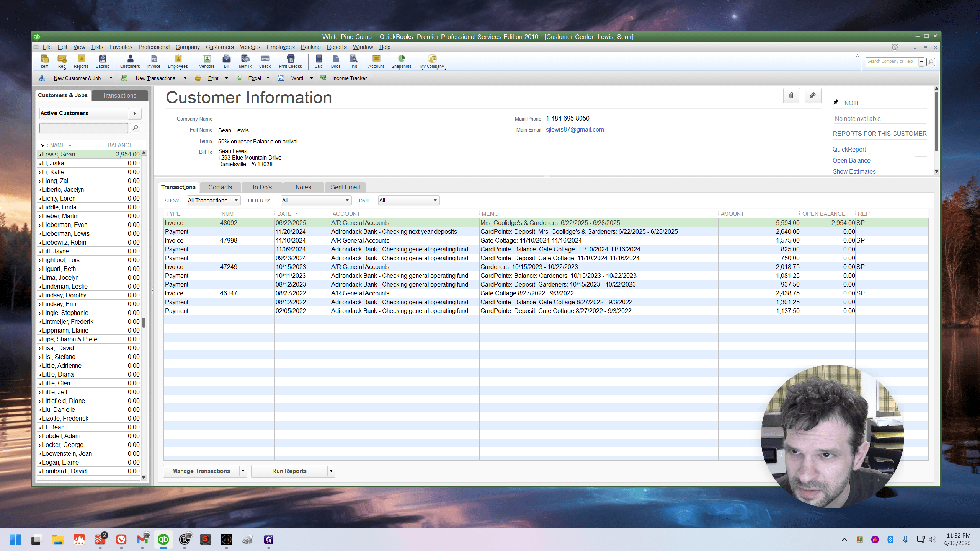Open the Calc calculator icon
The image size is (980, 551).
pos(319,61)
